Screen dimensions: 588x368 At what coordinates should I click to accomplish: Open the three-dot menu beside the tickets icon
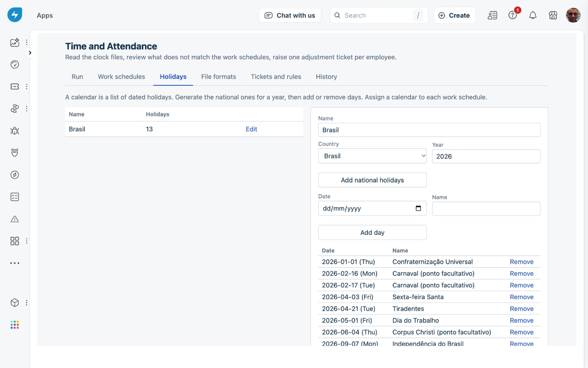pyautogui.click(x=26, y=87)
